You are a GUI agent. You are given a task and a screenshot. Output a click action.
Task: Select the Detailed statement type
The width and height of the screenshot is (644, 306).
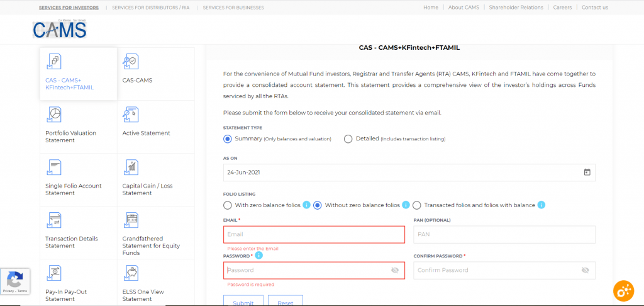pos(348,139)
